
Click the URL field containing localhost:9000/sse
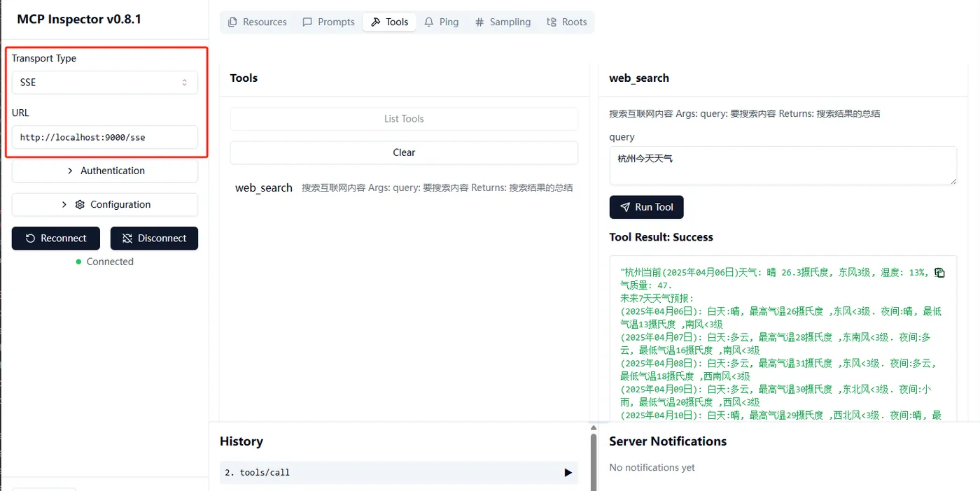105,137
